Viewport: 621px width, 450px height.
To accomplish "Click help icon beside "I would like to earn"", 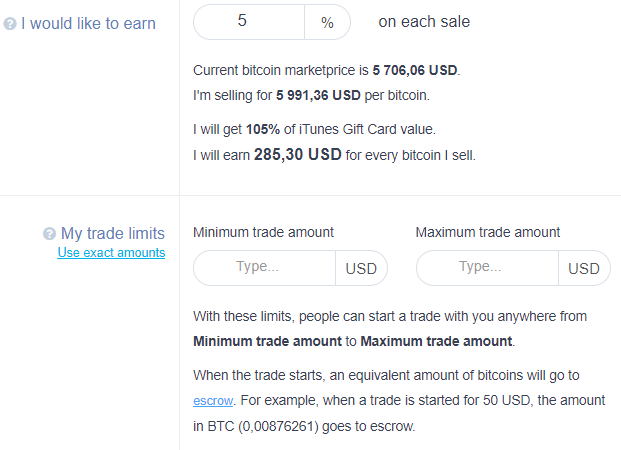I will 10,23.
